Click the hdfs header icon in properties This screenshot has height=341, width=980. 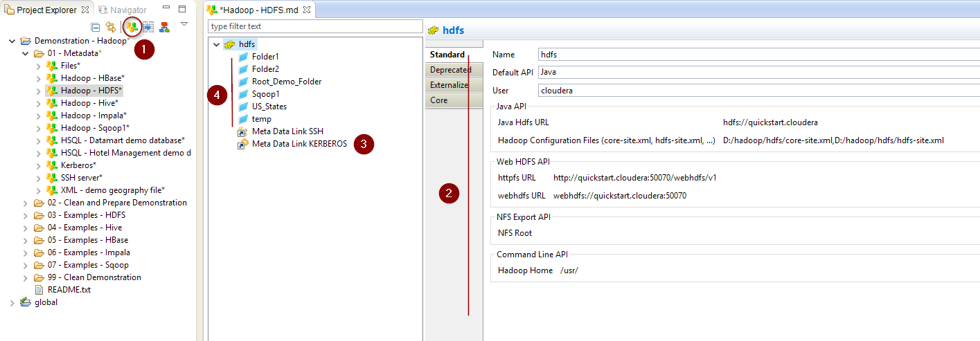click(x=434, y=30)
